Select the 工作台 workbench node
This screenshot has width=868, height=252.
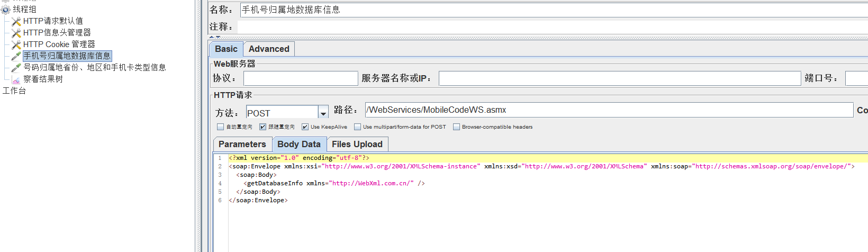click(14, 91)
